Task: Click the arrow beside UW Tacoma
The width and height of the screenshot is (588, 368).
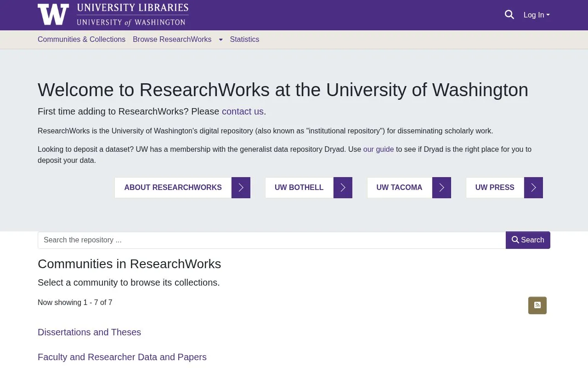Action: click(x=441, y=188)
